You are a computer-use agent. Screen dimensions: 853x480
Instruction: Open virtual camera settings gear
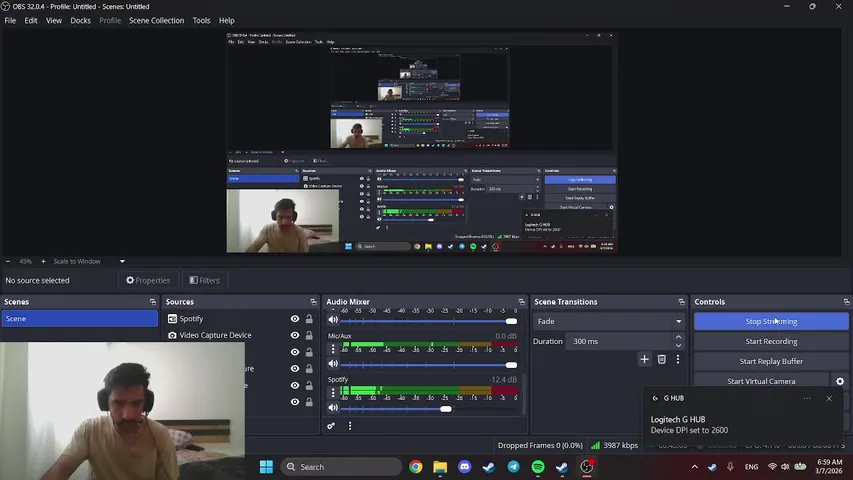(840, 381)
